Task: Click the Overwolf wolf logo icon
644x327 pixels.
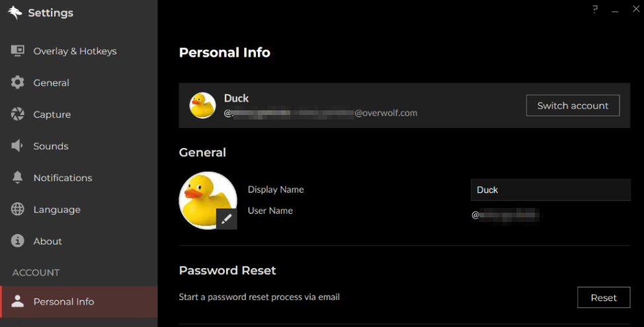Action: click(15, 13)
